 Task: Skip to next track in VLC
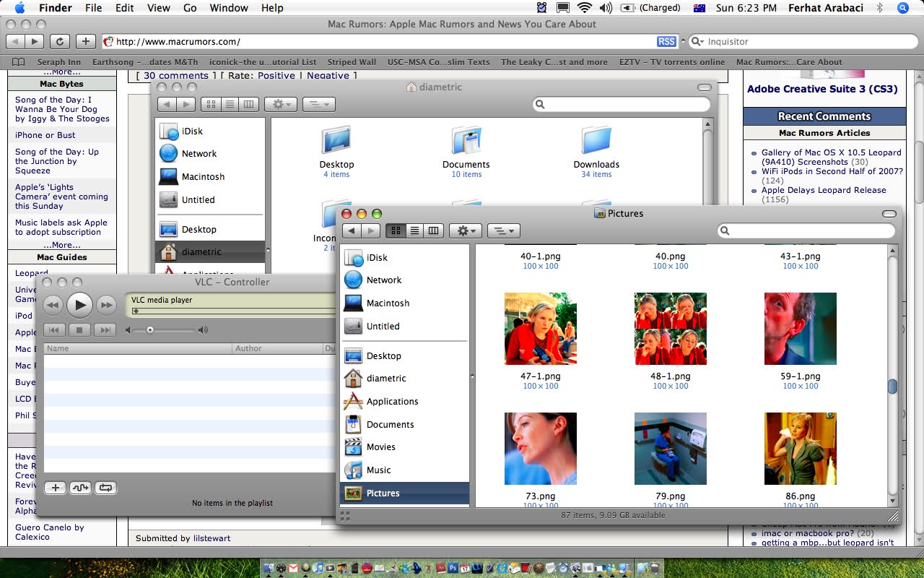click(105, 330)
